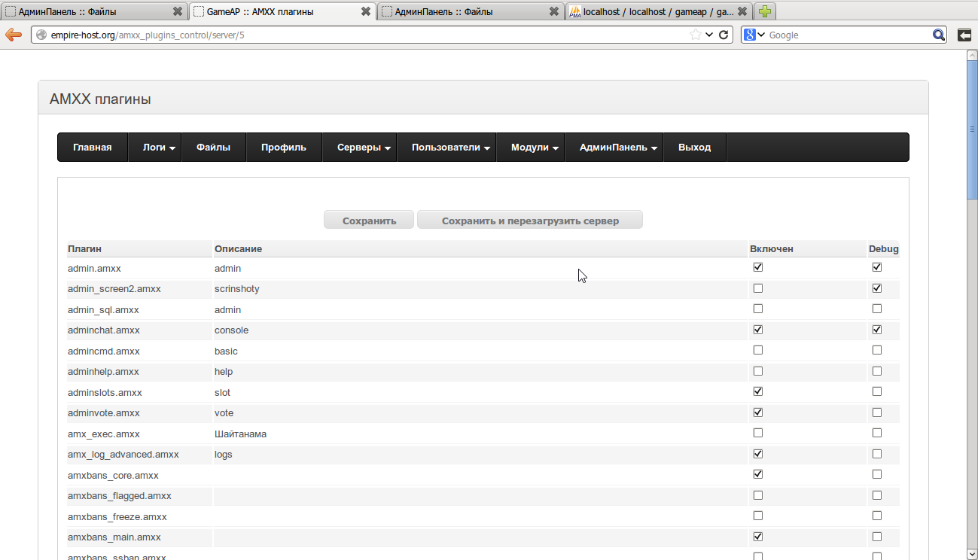Switch to the first АдминПанель :: Файлы tab
978x560 pixels.
click(x=93, y=11)
